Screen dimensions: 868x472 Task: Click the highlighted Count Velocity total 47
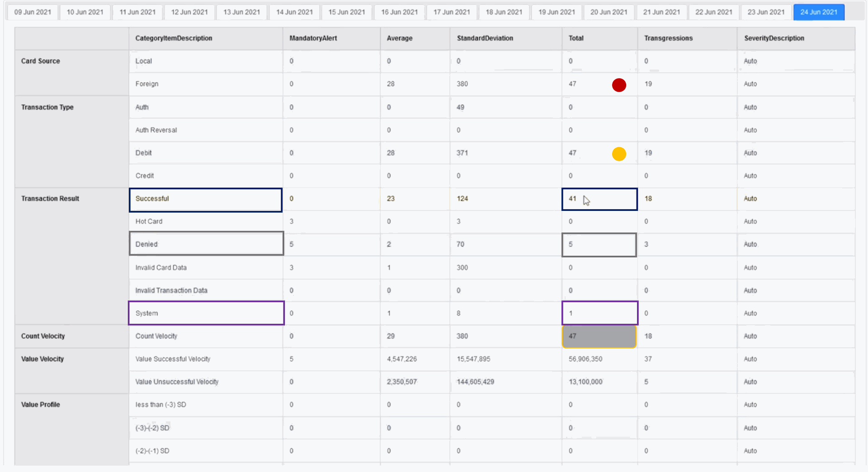tap(599, 336)
